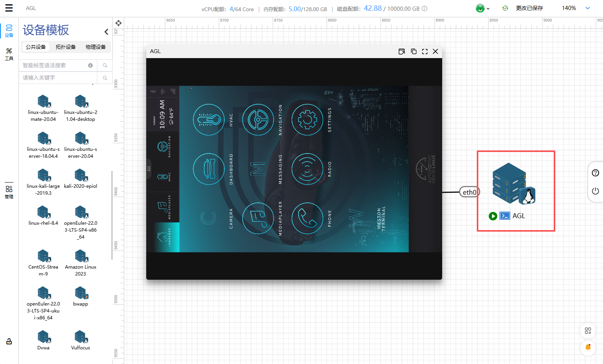
Task: Open the 管理 sidebar icon
Action: pos(9,192)
